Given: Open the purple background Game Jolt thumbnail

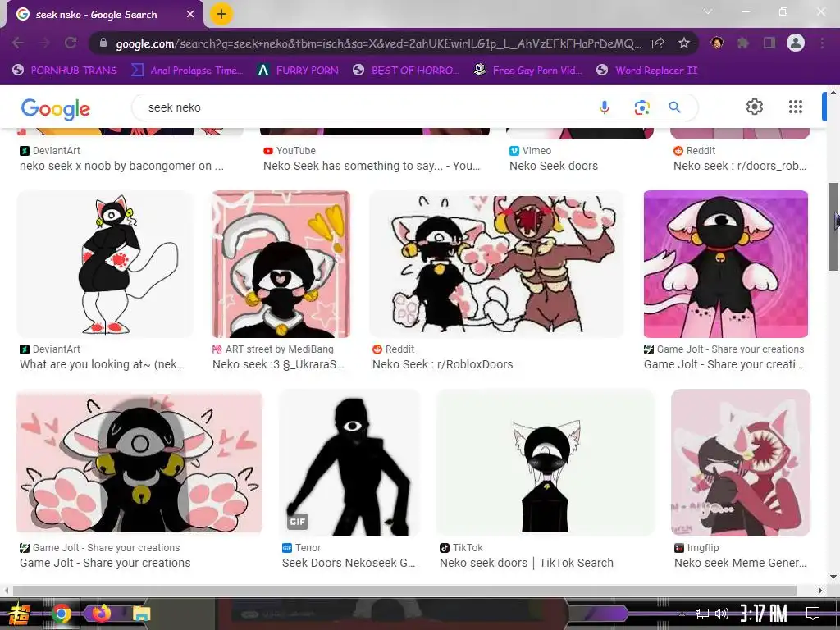Looking at the screenshot, I should pos(726,264).
